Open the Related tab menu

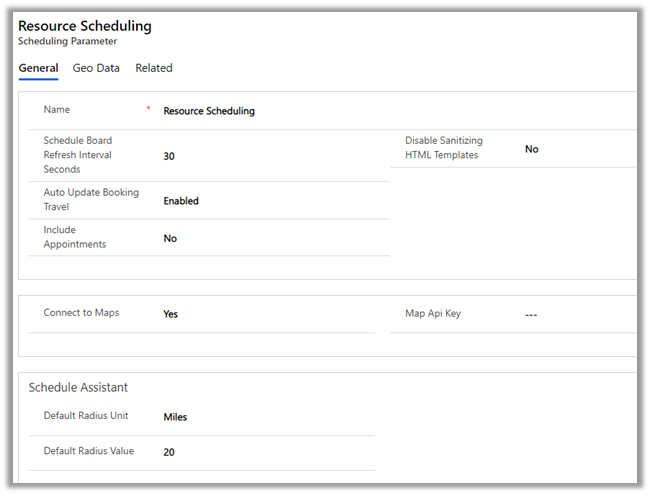[x=154, y=68]
